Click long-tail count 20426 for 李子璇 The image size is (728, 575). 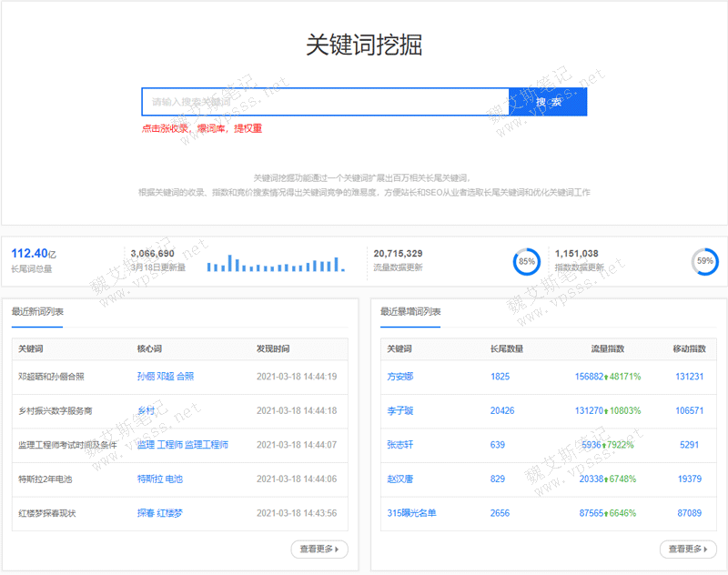click(x=502, y=411)
